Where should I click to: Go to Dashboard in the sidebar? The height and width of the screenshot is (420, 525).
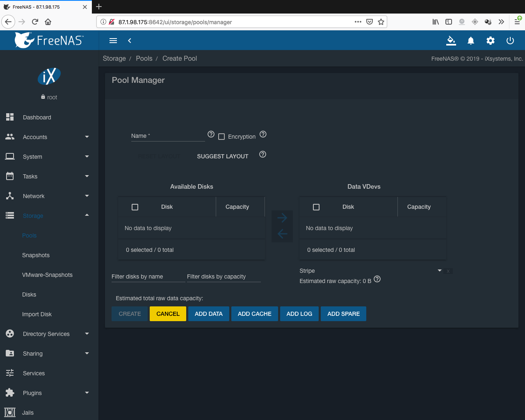(x=37, y=117)
